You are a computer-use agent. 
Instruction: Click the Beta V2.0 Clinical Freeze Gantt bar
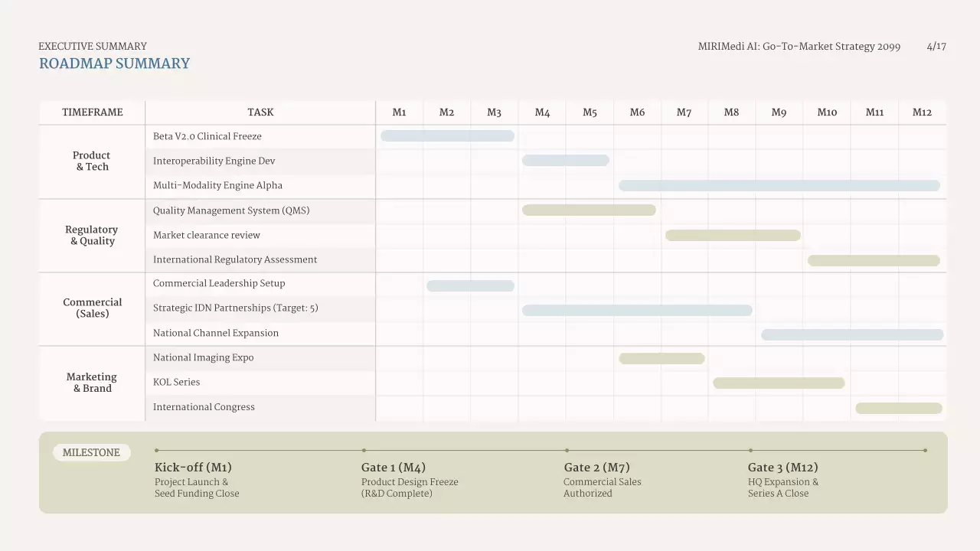[447, 136]
